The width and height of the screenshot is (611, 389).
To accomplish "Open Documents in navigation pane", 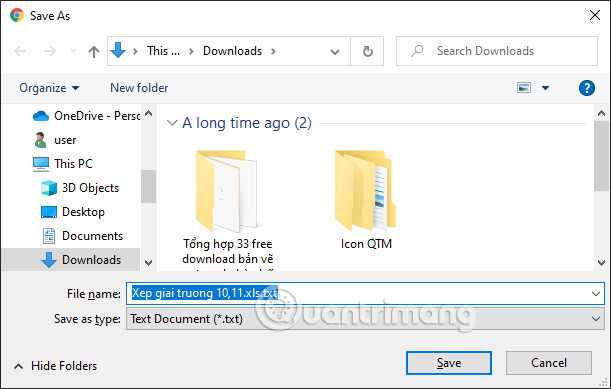I will point(82,236).
